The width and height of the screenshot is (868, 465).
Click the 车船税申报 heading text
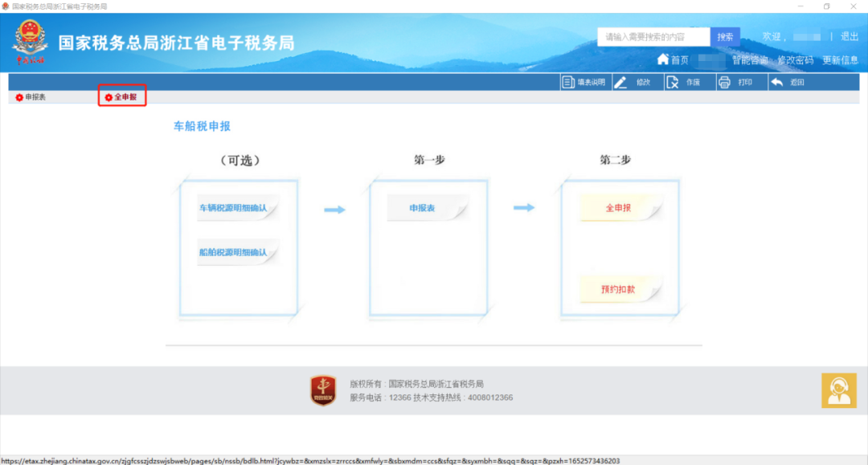pos(202,126)
